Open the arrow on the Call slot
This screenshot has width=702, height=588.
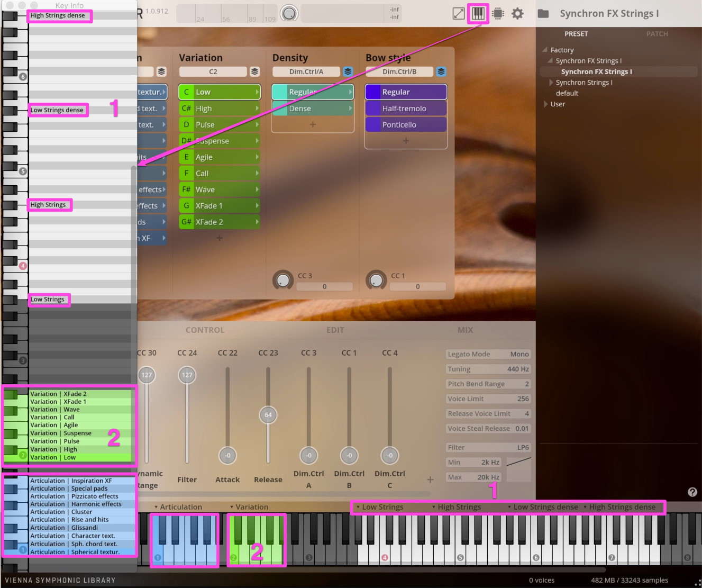point(257,173)
